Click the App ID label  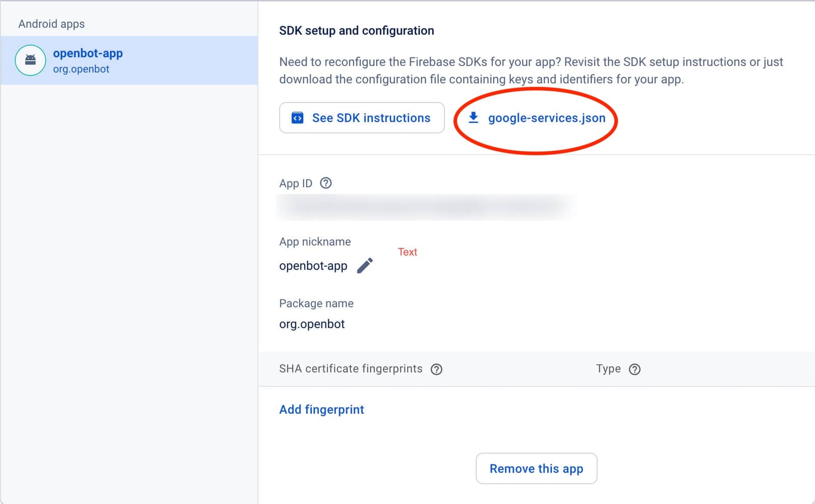tap(295, 183)
